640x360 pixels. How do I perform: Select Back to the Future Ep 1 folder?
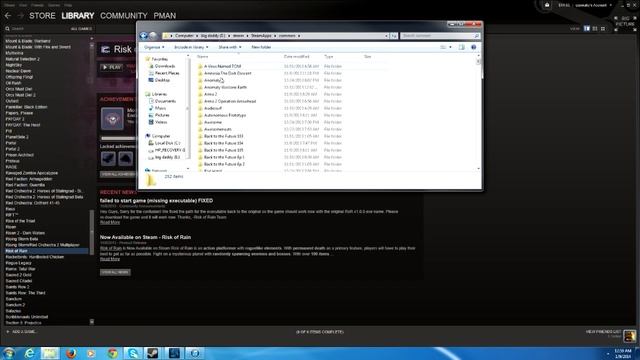click(224, 157)
